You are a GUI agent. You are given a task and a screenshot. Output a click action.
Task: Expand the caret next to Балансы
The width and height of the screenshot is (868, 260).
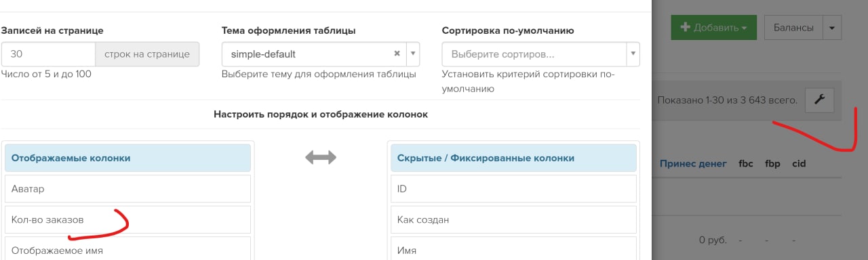click(x=832, y=28)
